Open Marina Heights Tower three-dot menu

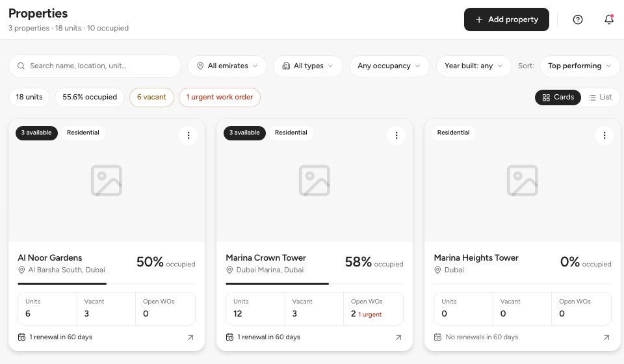click(604, 135)
